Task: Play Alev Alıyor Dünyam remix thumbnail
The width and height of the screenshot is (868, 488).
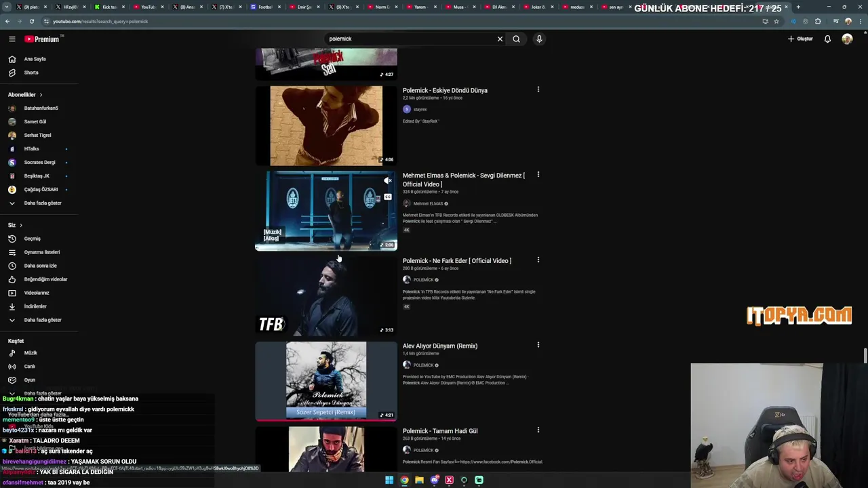Action: pyautogui.click(x=326, y=381)
